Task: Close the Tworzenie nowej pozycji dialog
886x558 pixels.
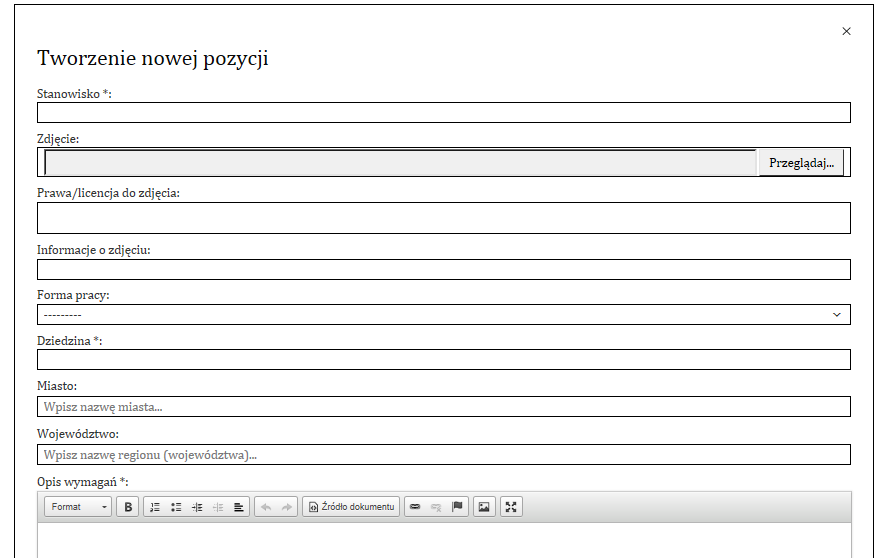Action: (846, 31)
